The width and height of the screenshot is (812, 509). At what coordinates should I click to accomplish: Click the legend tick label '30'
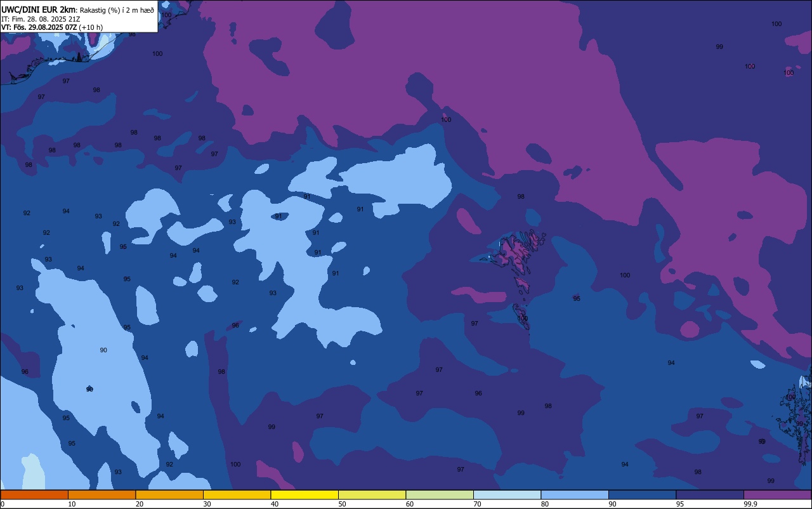tap(207, 504)
